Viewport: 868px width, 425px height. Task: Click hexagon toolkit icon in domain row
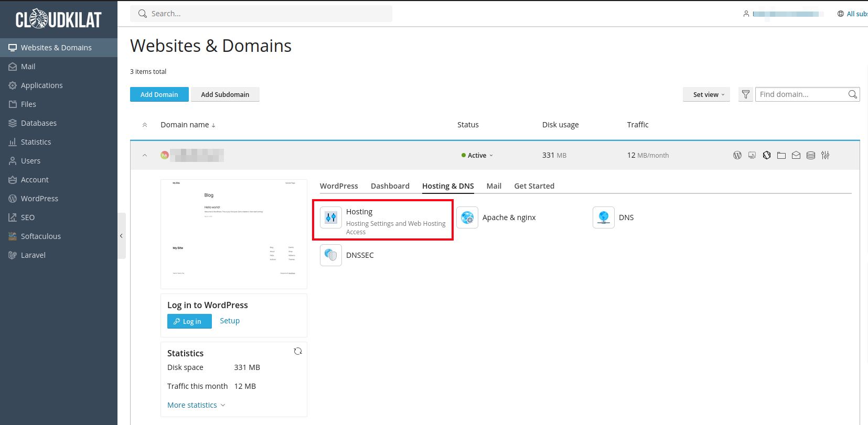pos(767,155)
